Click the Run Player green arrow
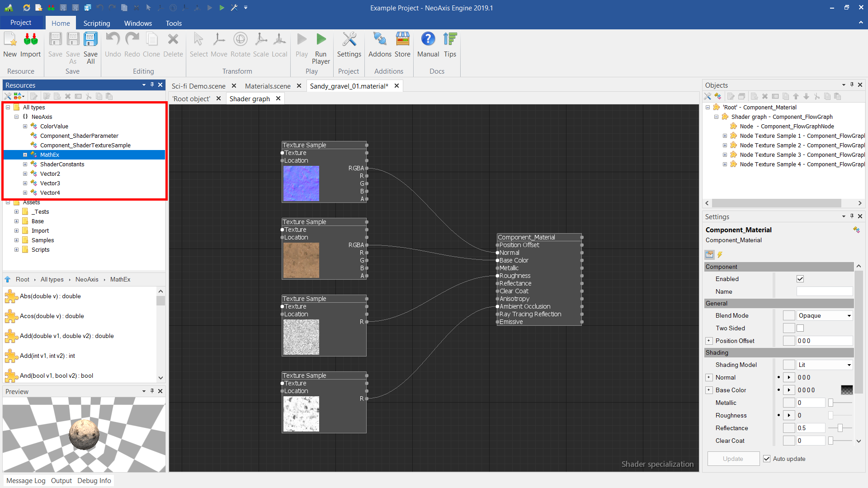Screen dimensions: 868x488 click(321, 40)
